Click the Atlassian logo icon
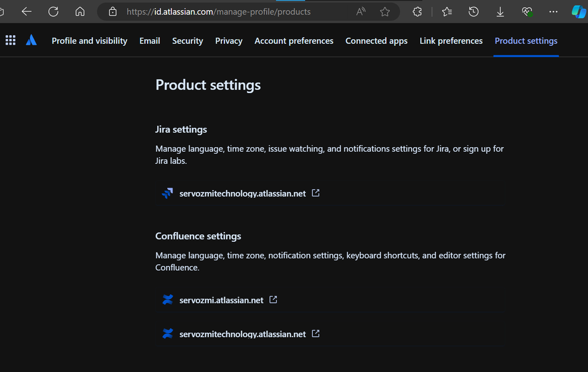Screen dimensions: 588x372 coord(31,40)
